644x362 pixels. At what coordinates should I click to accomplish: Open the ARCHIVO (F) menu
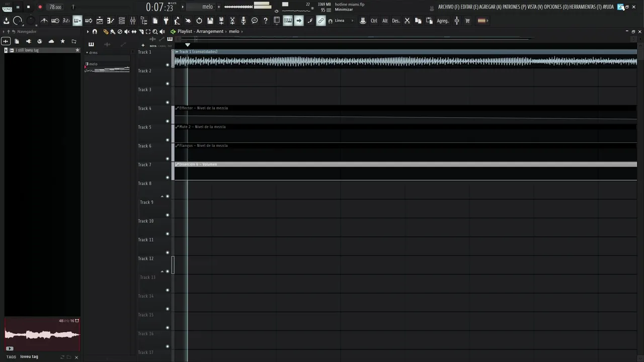tap(449, 7)
